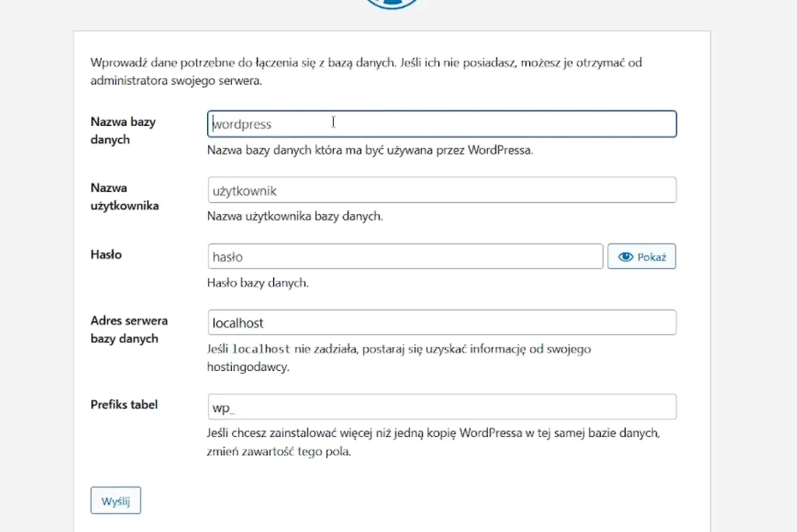Click hint about installing multiple WordPress copies
The width and height of the screenshot is (797, 532).
point(433,442)
